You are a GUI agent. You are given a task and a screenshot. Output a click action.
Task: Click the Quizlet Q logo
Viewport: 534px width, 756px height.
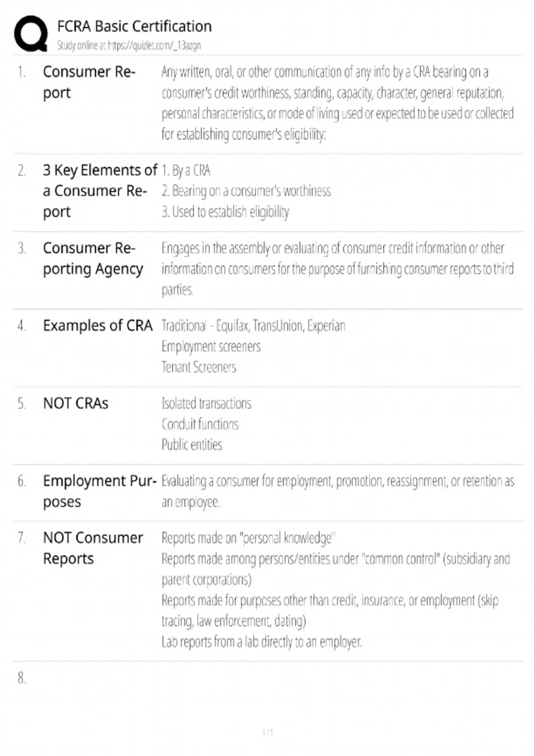(x=31, y=34)
